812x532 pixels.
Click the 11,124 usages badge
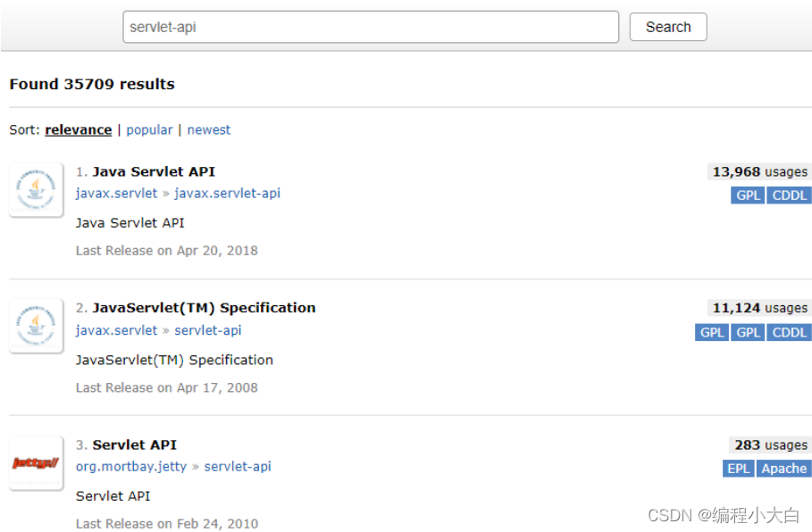click(759, 309)
